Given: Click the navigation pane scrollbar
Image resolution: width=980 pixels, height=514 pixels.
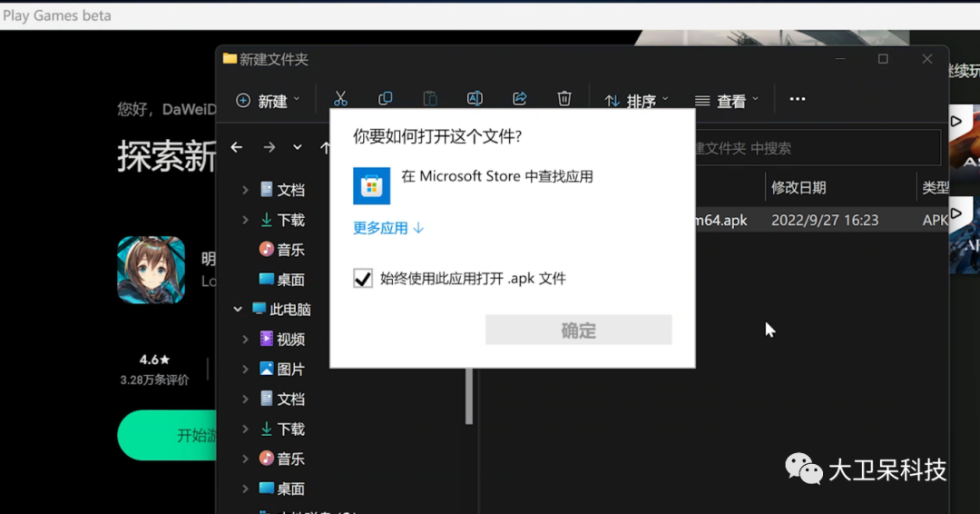Looking at the screenshot, I should click(x=469, y=397).
